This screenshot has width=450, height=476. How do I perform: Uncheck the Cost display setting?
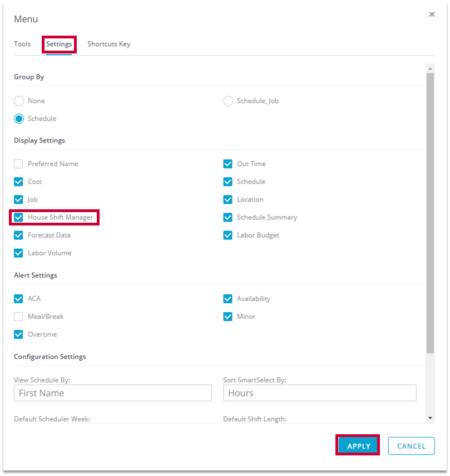point(19,181)
